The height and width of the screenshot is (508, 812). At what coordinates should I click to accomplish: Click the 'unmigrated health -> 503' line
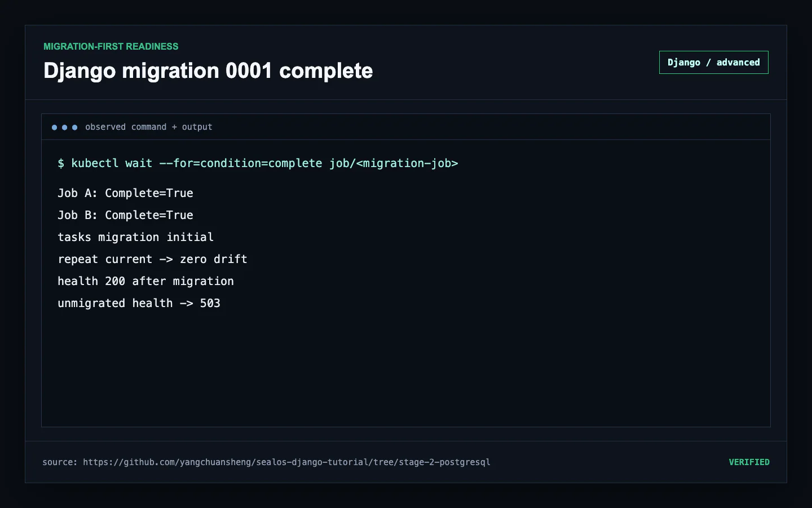tap(139, 303)
